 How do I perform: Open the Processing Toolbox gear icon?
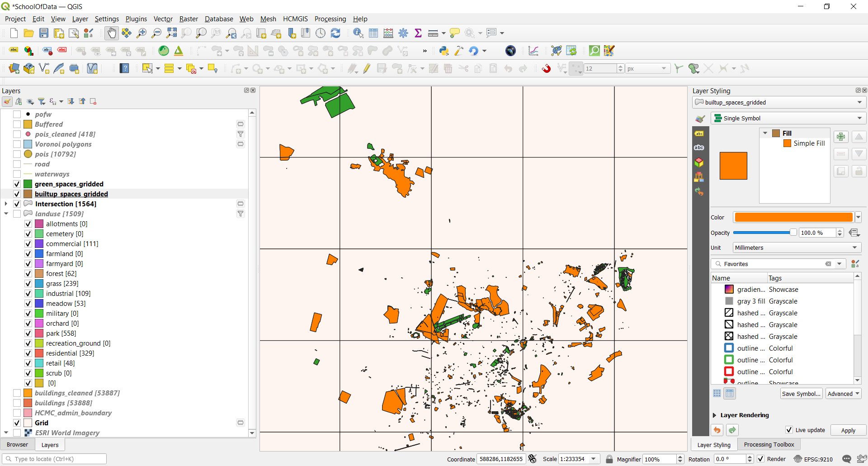pos(403,33)
